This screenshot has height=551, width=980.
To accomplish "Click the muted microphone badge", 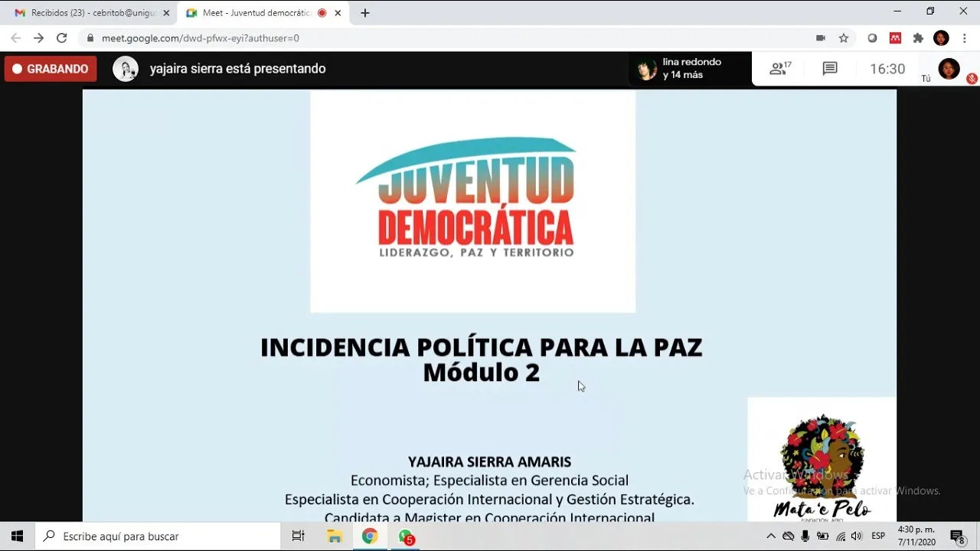I will point(972,78).
